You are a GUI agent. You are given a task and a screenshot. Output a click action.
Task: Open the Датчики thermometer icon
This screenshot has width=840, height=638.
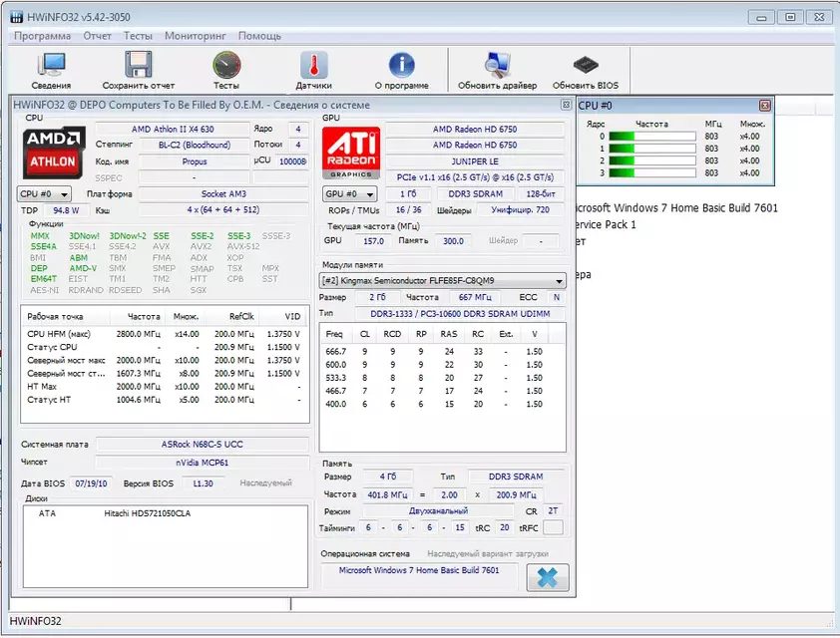click(314, 70)
